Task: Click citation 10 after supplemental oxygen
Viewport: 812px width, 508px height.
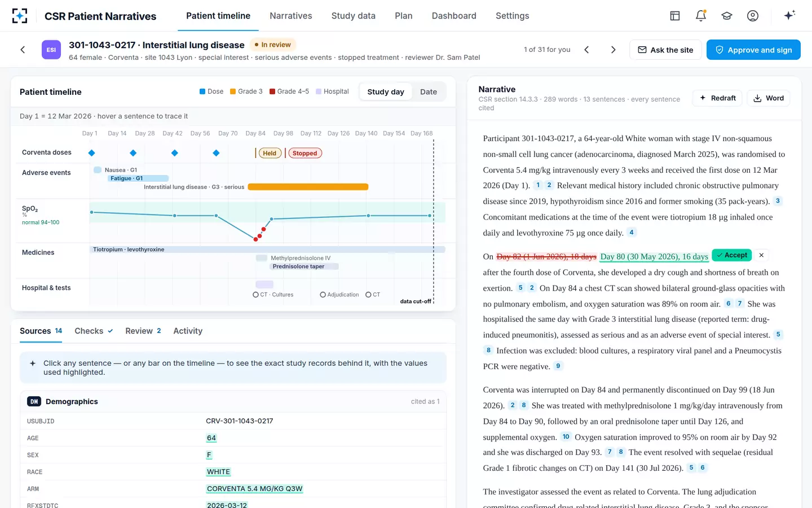Action: tap(566, 437)
